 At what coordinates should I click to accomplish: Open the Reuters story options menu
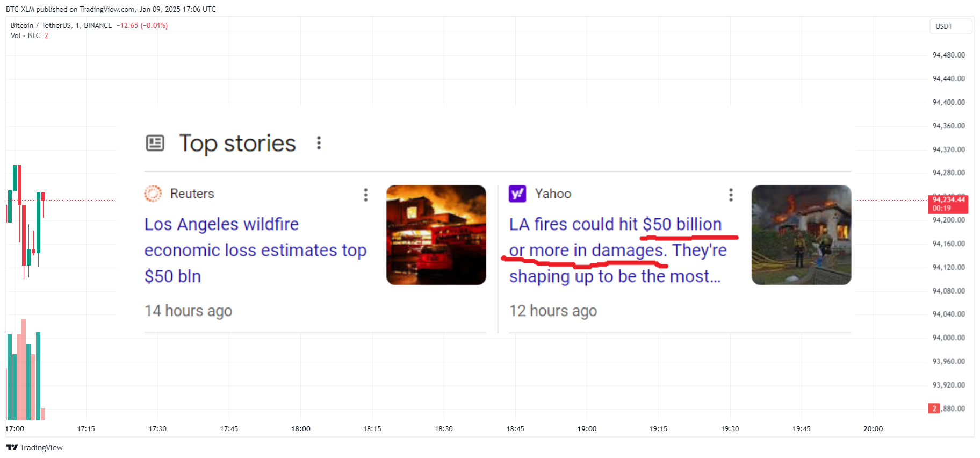coord(366,195)
